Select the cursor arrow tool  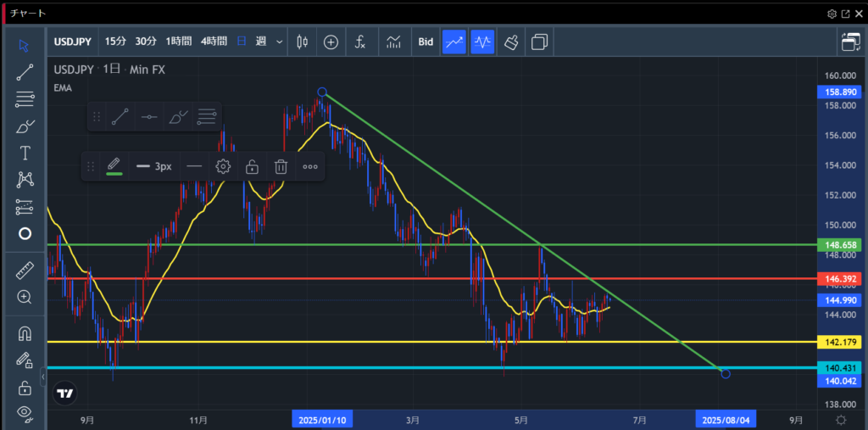click(x=24, y=46)
